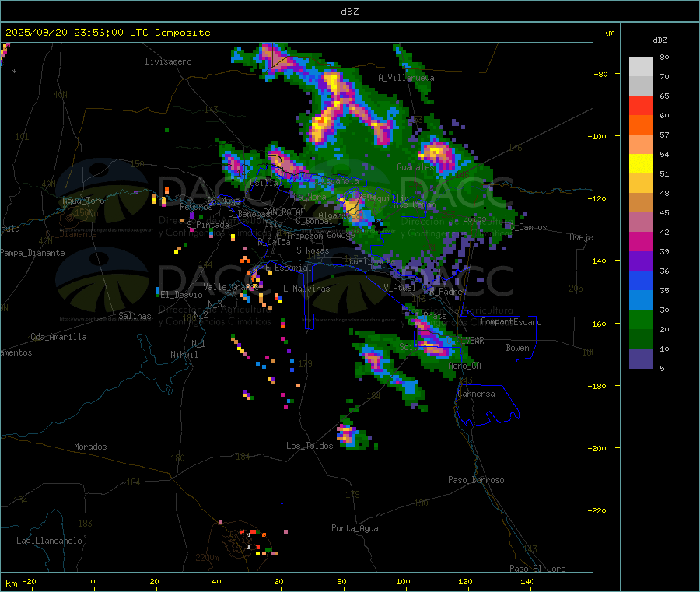This screenshot has height=592, width=700.
Task: Click the El_Desvio map label
Action: tap(181, 295)
